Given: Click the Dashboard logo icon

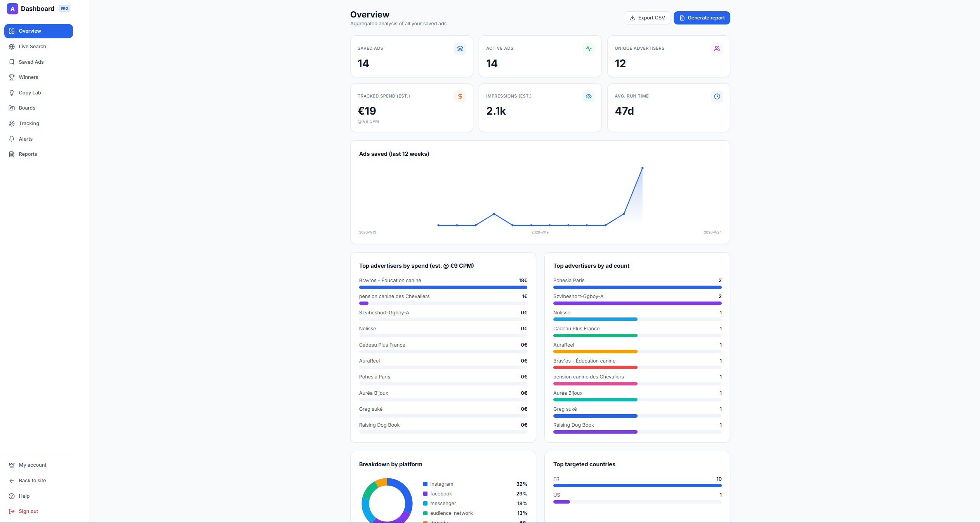Looking at the screenshot, I should tap(12, 9).
